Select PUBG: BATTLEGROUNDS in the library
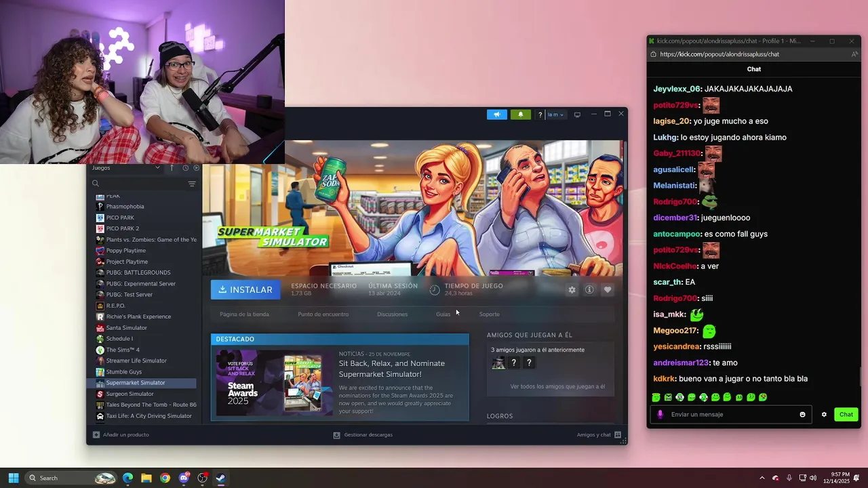Image resolution: width=868 pixels, height=488 pixels. pyautogui.click(x=138, y=272)
